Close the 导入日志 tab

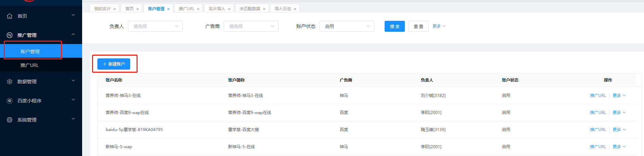[295, 9]
